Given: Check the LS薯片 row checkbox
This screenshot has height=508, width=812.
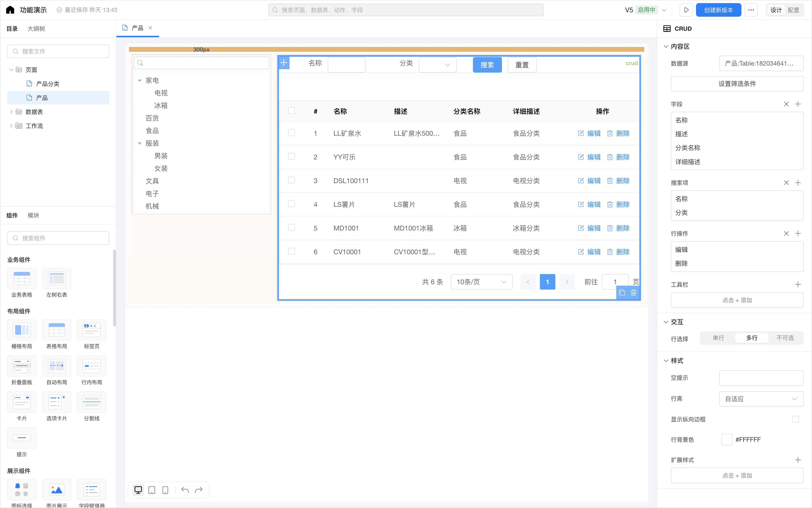Looking at the screenshot, I should pyautogui.click(x=291, y=204).
